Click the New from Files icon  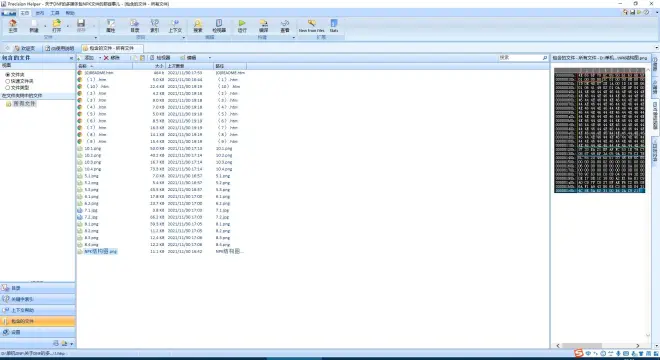(311, 24)
